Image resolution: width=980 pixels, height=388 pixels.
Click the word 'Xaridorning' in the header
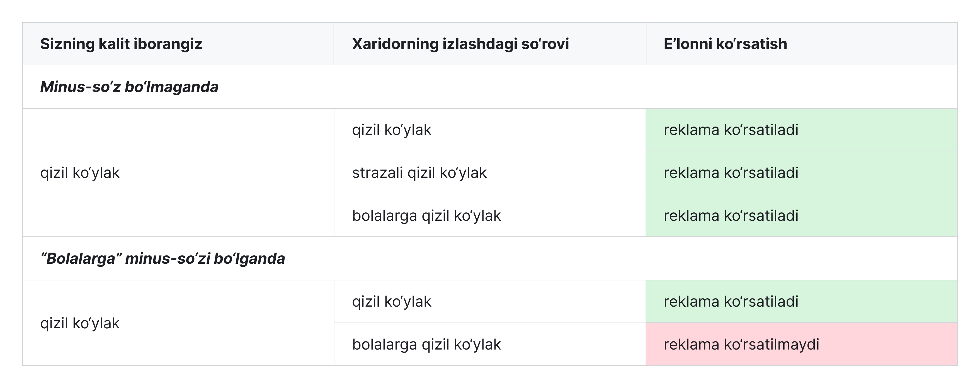pos(395,44)
